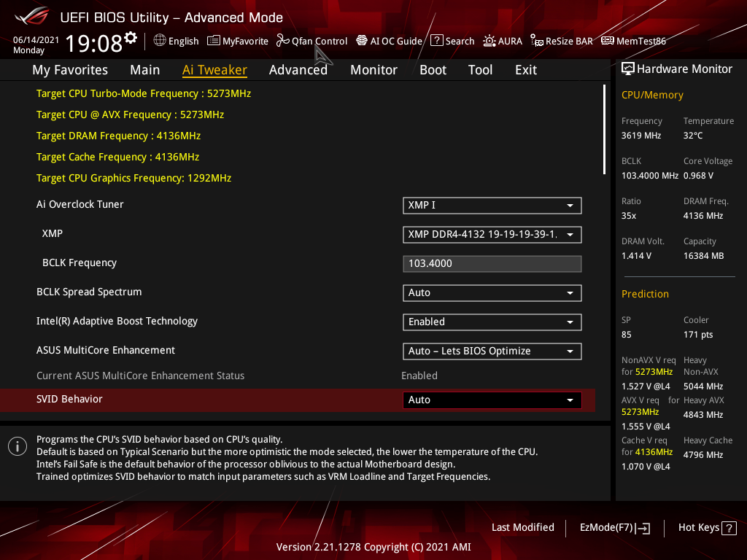
Task: Switch to the Boot tab
Action: pyautogui.click(x=433, y=70)
